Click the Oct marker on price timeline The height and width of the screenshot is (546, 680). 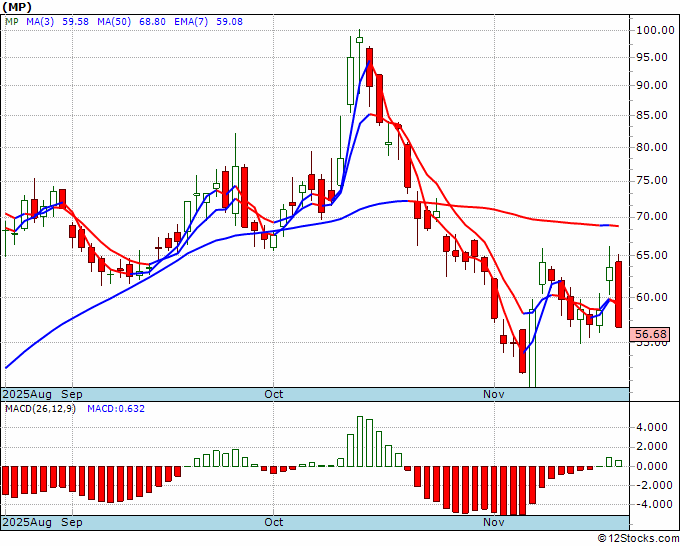click(x=274, y=394)
